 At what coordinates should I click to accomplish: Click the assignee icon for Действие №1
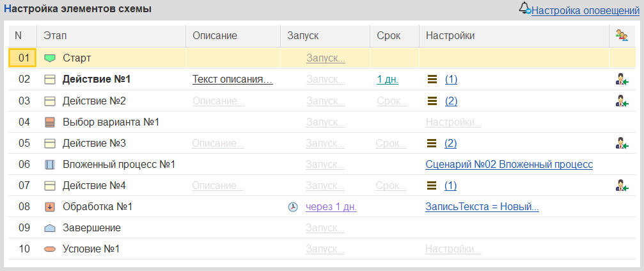(622, 79)
